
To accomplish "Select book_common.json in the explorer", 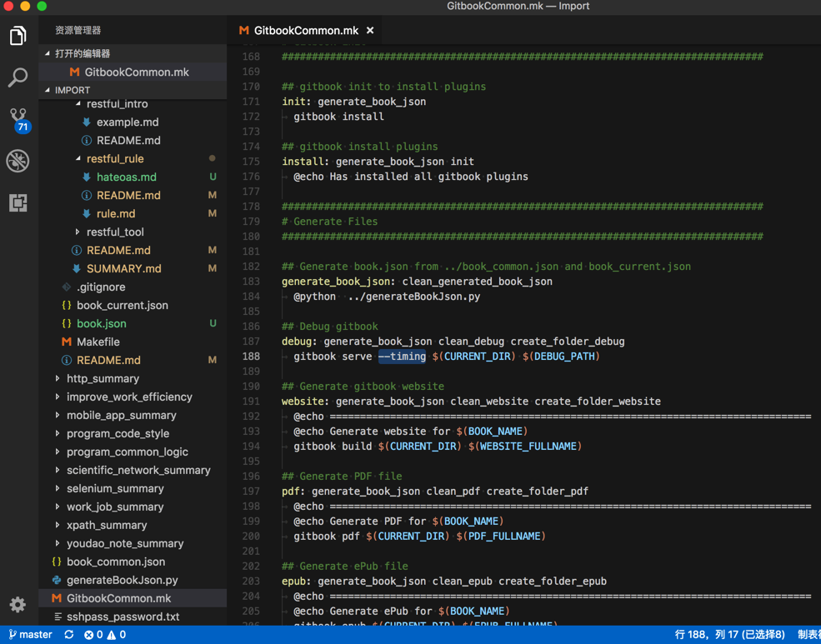I will (x=115, y=562).
